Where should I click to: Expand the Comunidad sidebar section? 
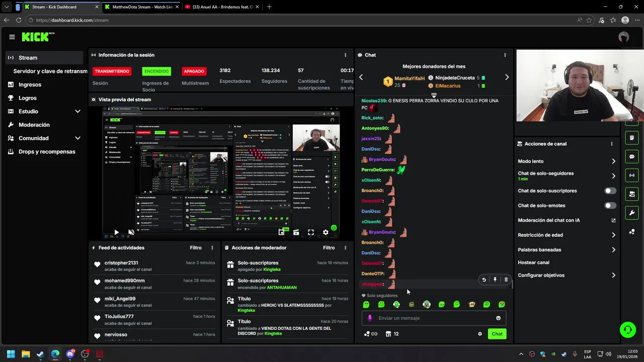click(77, 138)
